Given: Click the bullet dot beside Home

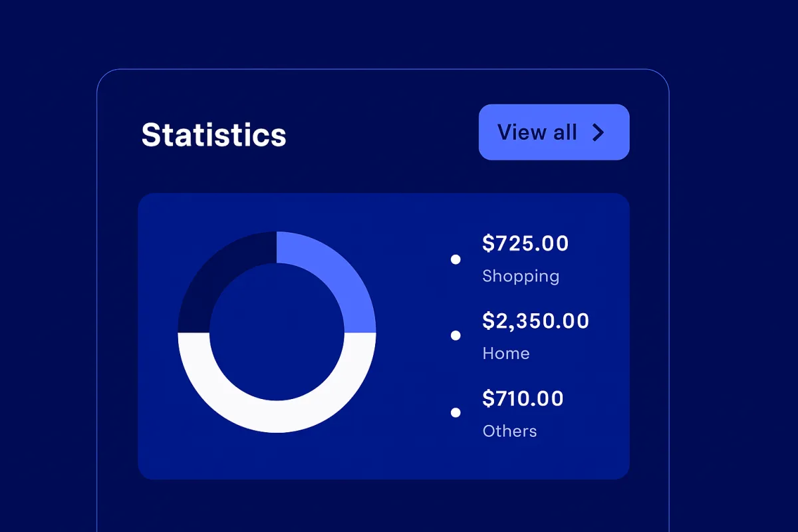Looking at the screenshot, I should 456,336.
